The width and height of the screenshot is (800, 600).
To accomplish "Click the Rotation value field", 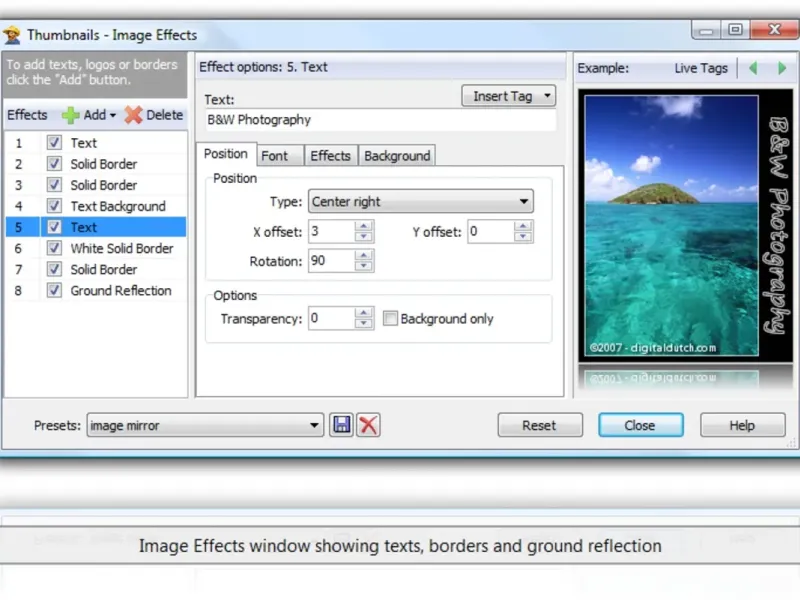I will point(332,261).
